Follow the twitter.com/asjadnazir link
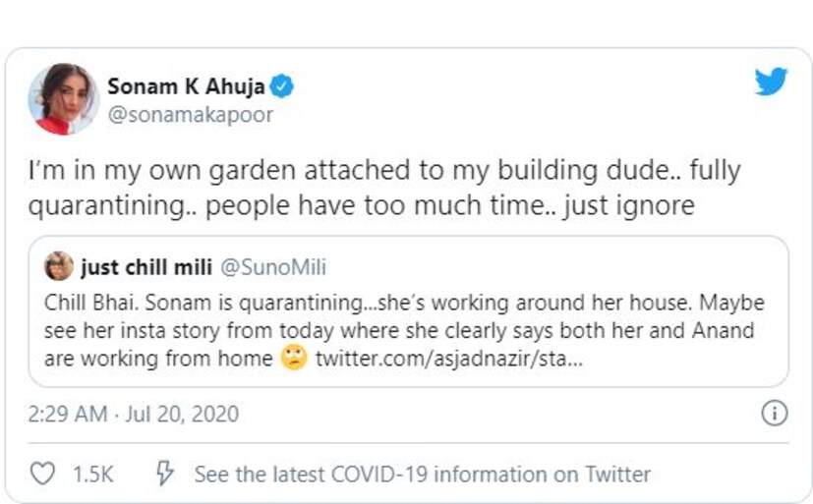This screenshot has height=504, width=813. pyautogui.click(x=448, y=358)
